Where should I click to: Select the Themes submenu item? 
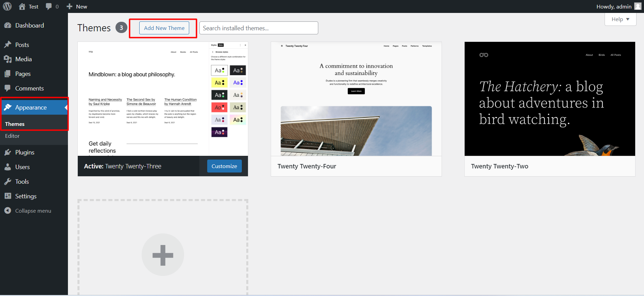pos(15,124)
